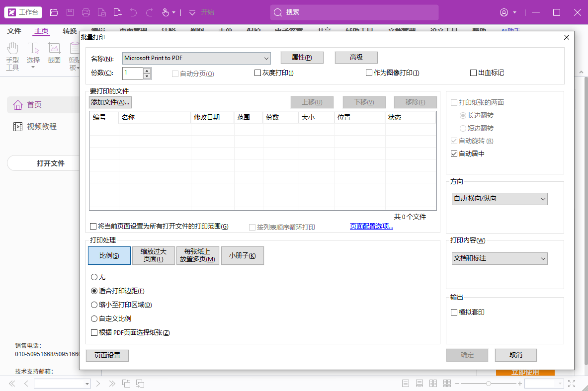Select the 比例 print handling tab
588x391 pixels.
click(x=109, y=256)
